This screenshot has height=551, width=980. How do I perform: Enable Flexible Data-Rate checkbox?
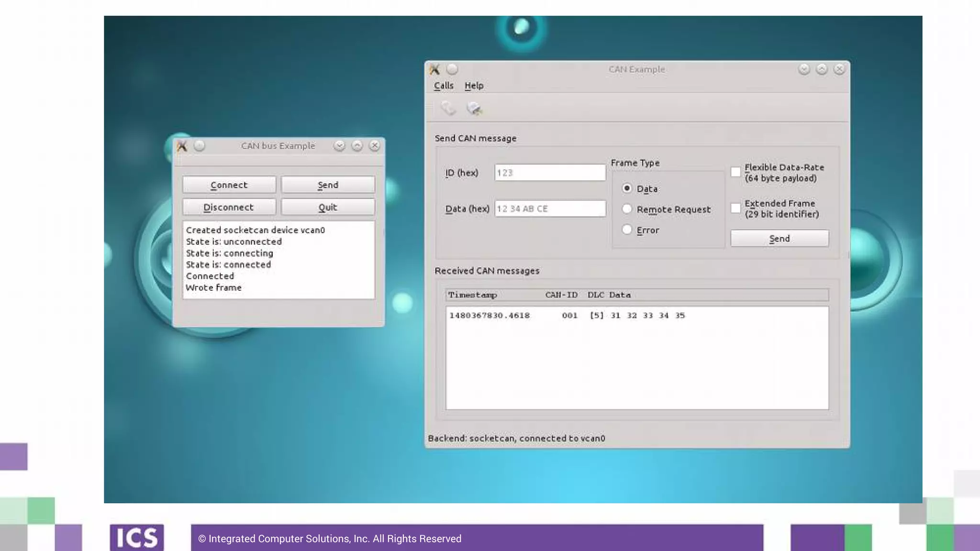(x=735, y=172)
